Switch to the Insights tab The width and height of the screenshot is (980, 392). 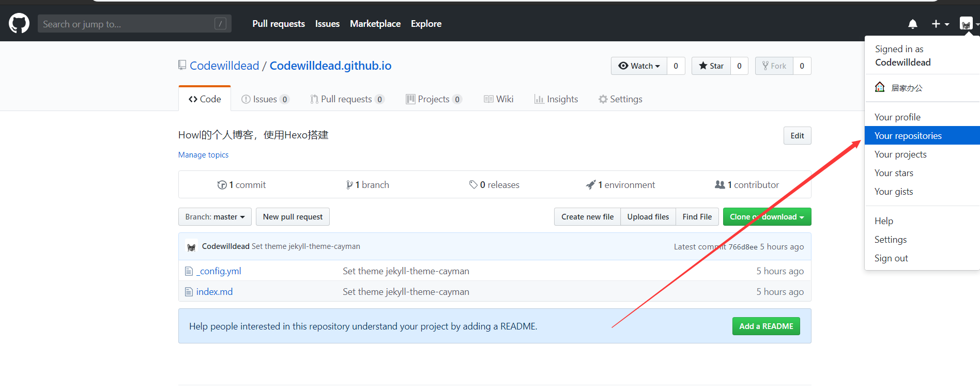click(556, 99)
